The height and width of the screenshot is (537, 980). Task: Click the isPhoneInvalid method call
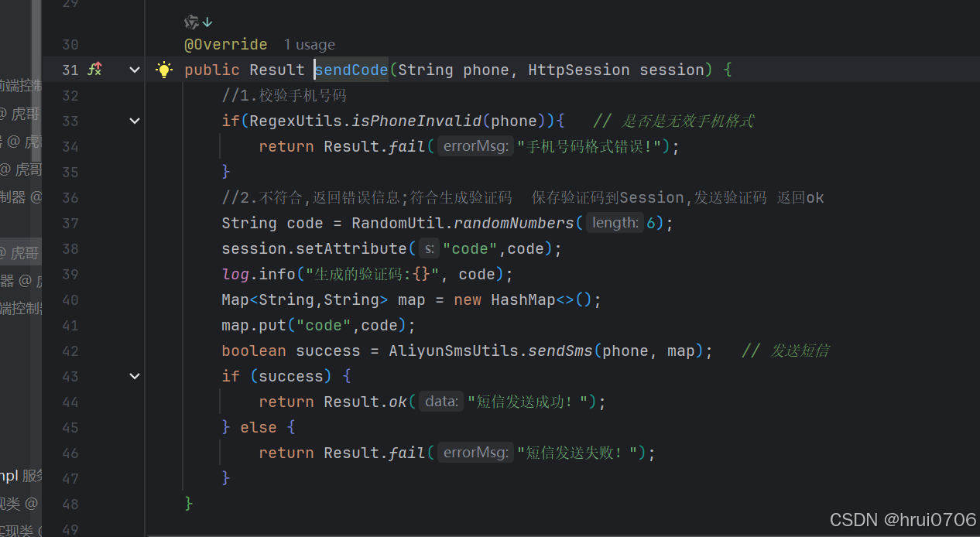click(x=416, y=121)
